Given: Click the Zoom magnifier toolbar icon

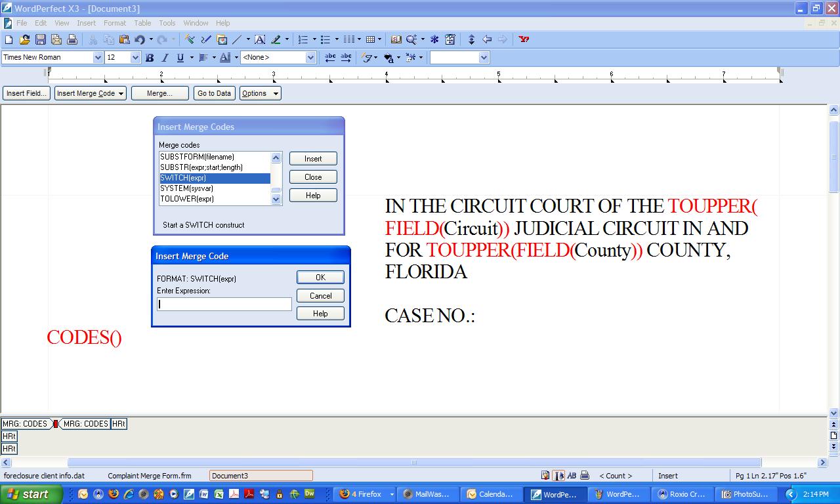Looking at the screenshot, I should (411, 39).
